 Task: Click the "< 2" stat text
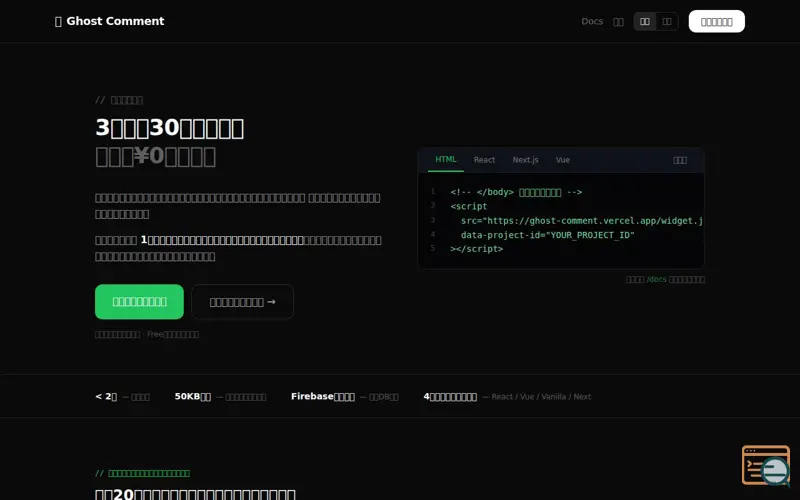coord(106,396)
